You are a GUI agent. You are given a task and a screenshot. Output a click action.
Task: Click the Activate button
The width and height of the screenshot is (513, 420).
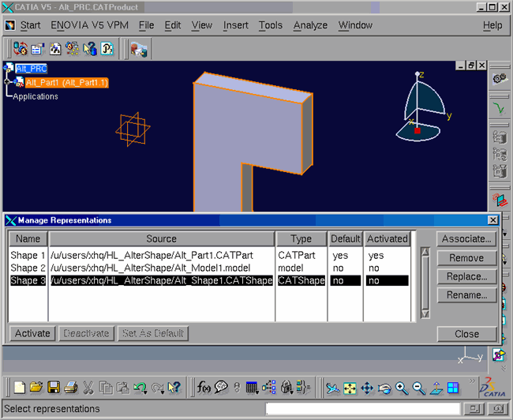click(x=32, y=333)
